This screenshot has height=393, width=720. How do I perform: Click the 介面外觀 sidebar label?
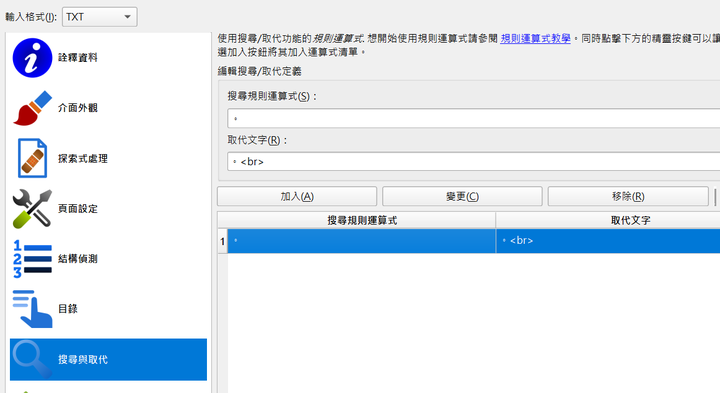click(78, 108)
